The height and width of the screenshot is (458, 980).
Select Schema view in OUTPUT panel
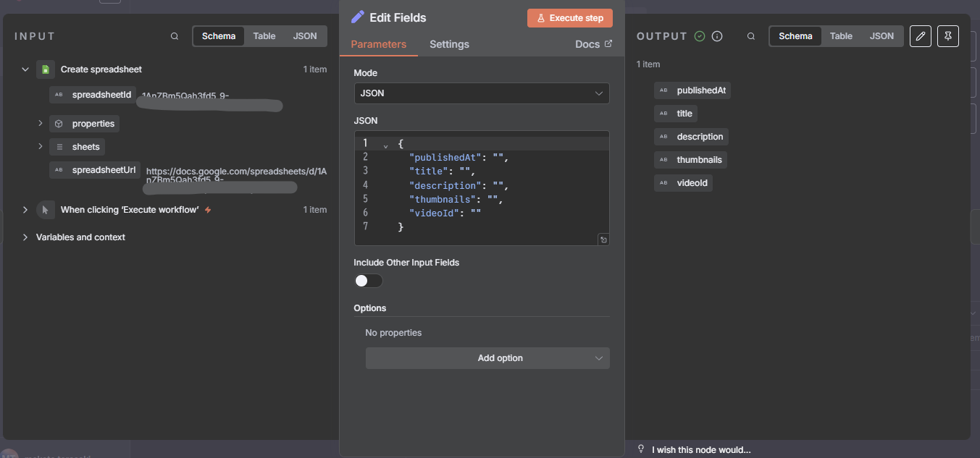tap(795, 36)
